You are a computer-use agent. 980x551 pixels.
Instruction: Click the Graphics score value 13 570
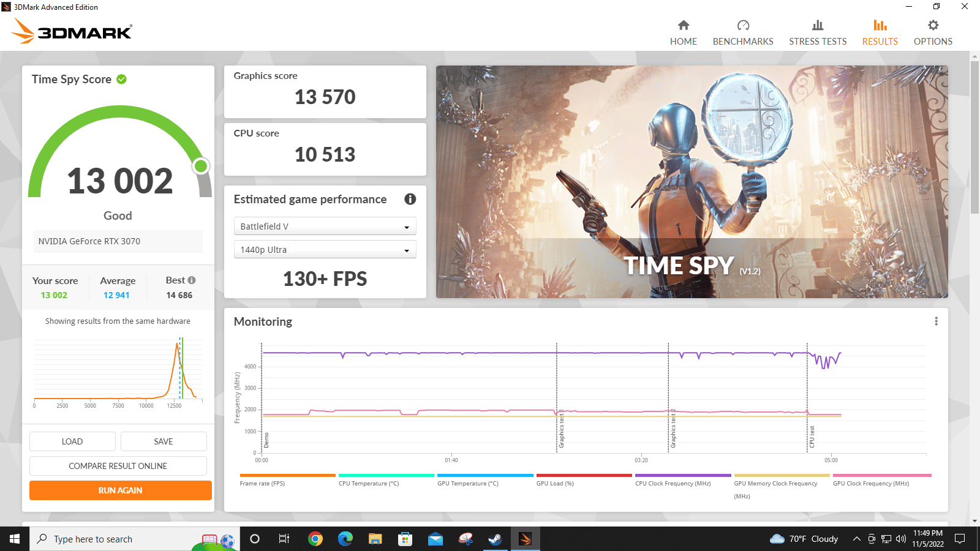click(x=325, y=97)
